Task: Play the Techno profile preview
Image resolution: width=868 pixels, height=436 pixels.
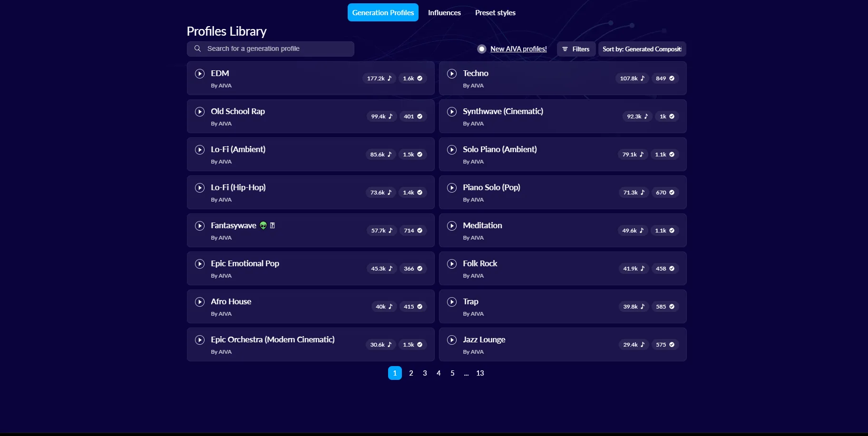Action: coord(452,74)
